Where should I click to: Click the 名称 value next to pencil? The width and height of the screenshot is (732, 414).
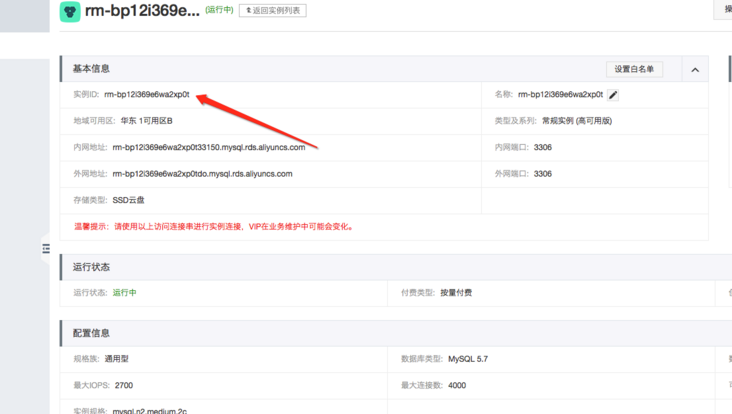tap(560, 94)
